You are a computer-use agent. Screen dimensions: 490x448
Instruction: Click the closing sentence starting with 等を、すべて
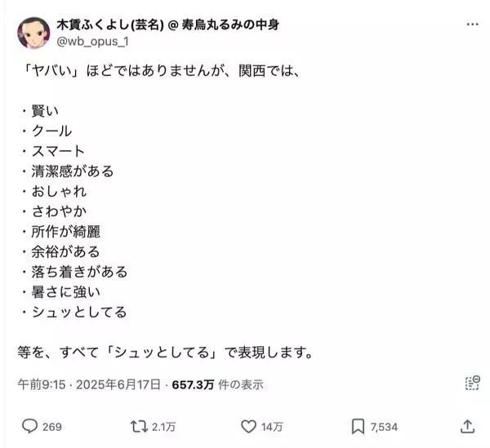166,352
